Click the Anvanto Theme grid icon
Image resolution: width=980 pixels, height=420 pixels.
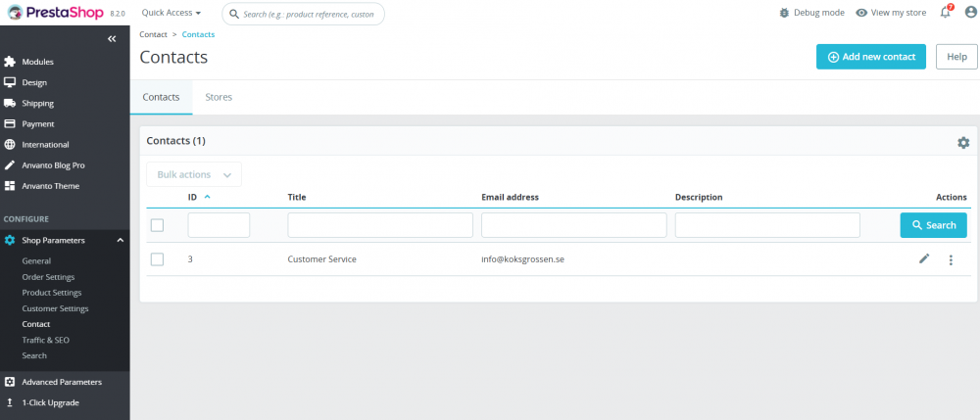(10, 186)
